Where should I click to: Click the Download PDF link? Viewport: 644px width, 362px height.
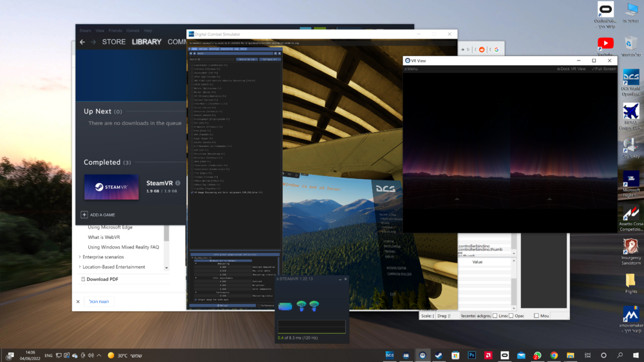[x=102, y=279]
